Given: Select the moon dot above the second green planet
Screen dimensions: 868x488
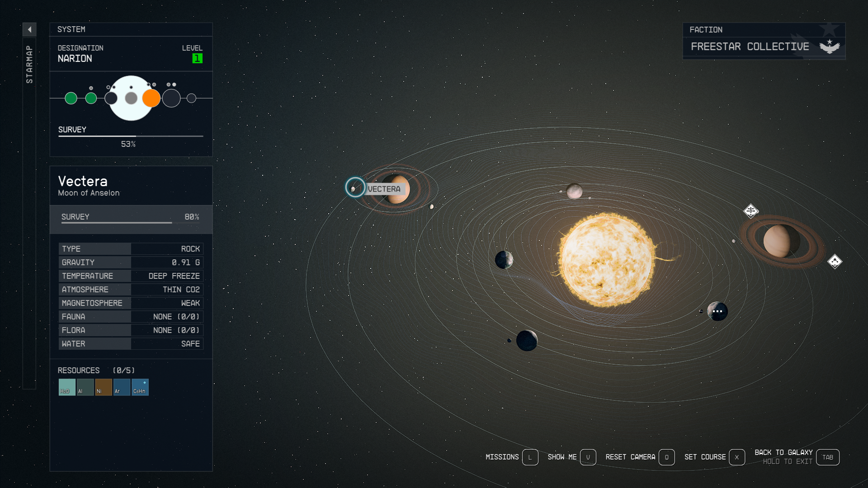Looking at the screenshot, I should [x=91, y=88].
